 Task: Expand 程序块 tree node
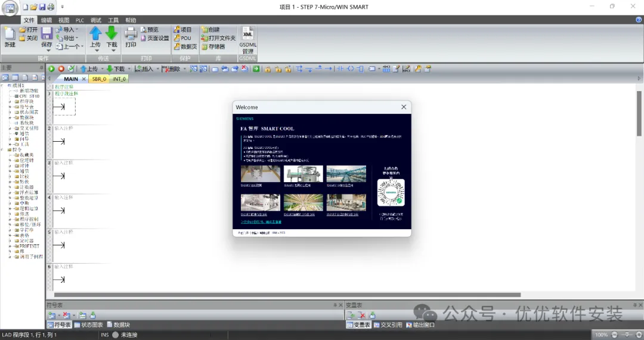pos(11,101)
